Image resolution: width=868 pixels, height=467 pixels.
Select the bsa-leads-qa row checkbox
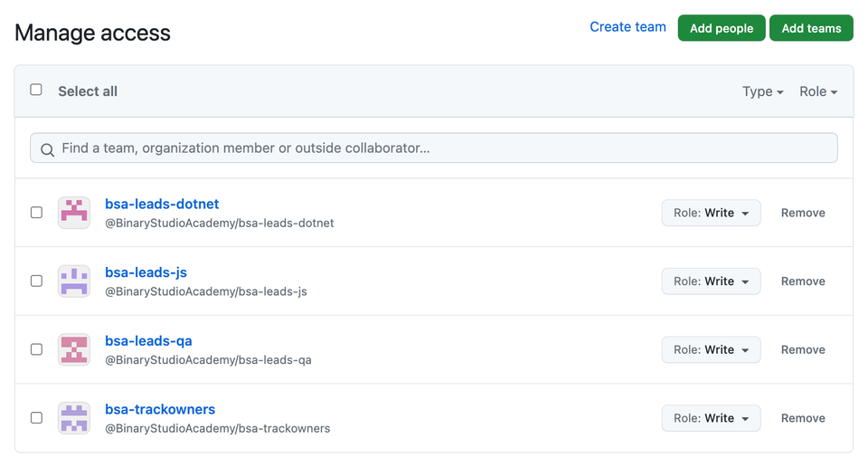(36, 349)
